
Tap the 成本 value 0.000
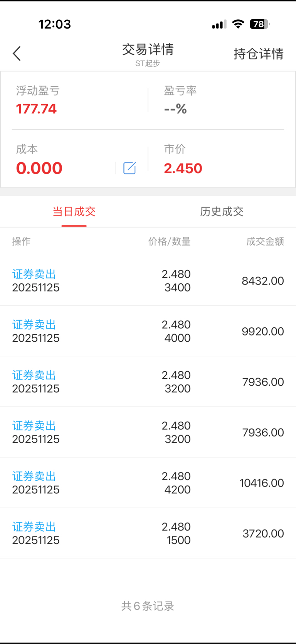click(39, 168)
